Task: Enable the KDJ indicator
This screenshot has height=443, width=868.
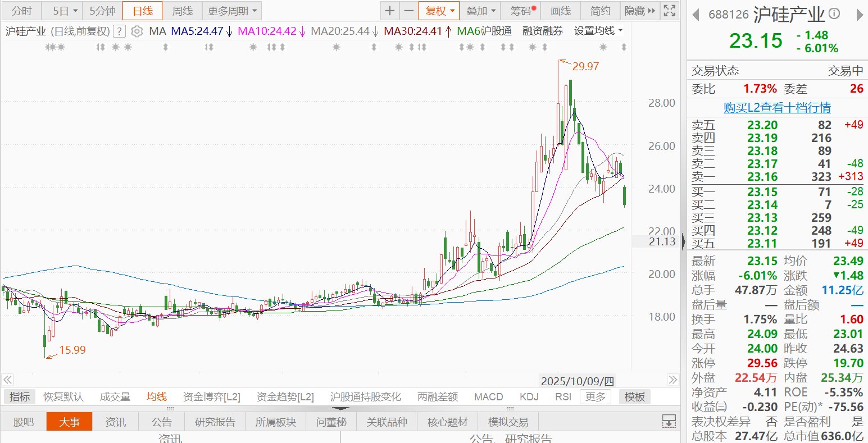Action: 529,397
